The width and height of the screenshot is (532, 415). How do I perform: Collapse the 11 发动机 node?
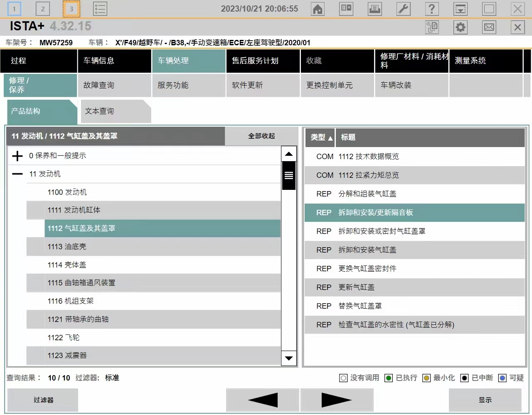(17, 174)
